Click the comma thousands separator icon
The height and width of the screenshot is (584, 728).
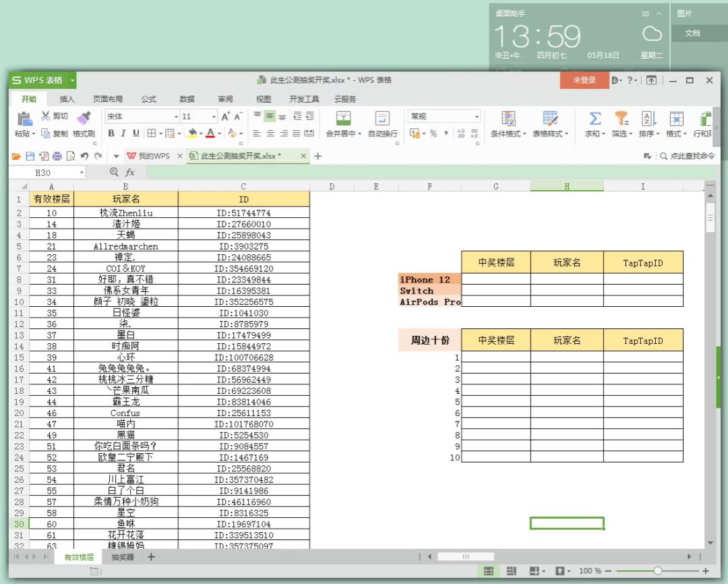tap(446, 134)
